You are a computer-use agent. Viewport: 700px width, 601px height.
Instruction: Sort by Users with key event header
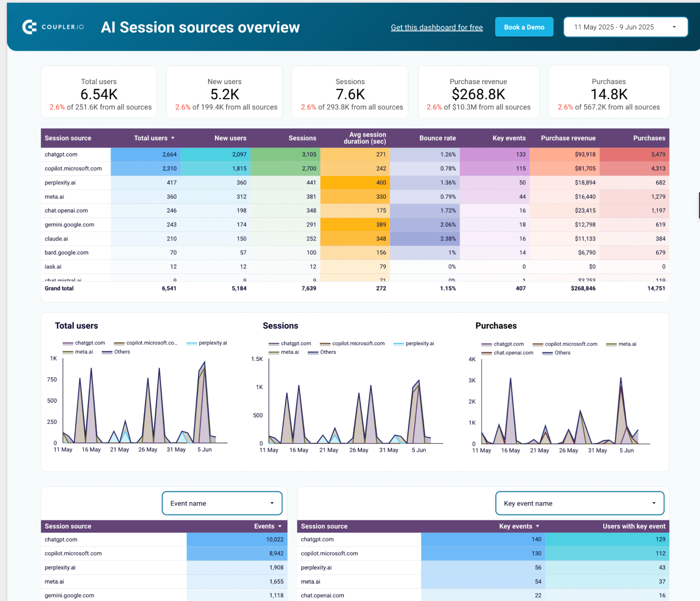634,526
